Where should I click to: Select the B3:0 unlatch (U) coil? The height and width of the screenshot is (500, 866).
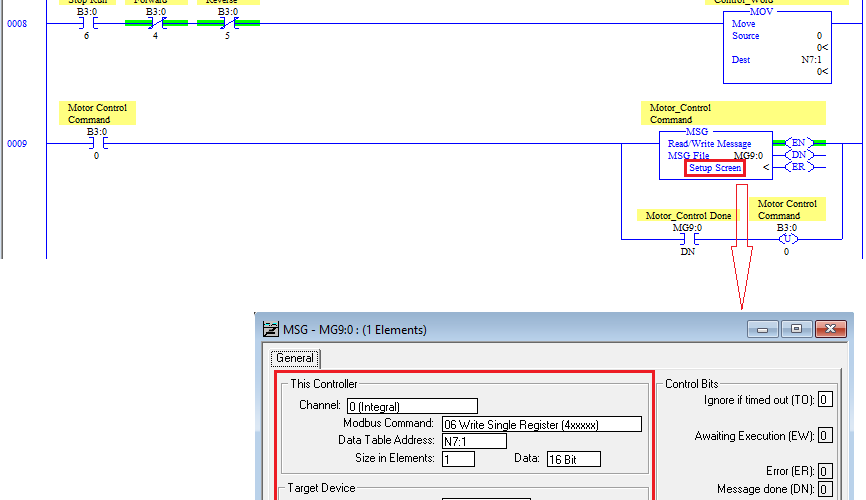[788, 239]
